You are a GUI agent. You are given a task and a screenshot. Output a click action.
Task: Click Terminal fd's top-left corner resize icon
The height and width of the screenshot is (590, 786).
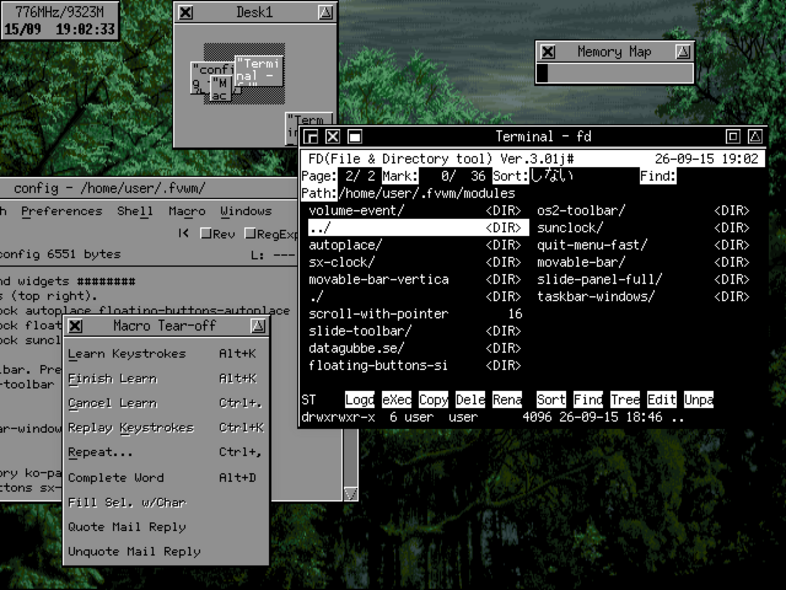point(311,136)
